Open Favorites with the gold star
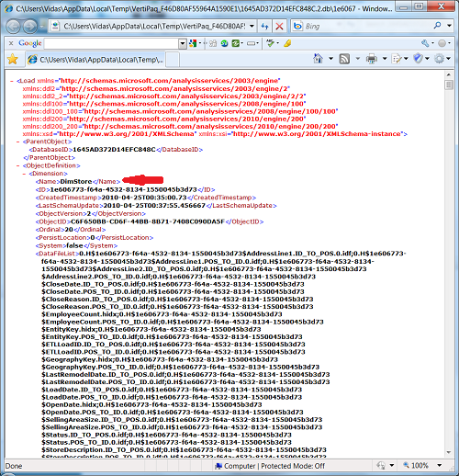This screenshot has width=459, height=476. (x=13, y=59)
